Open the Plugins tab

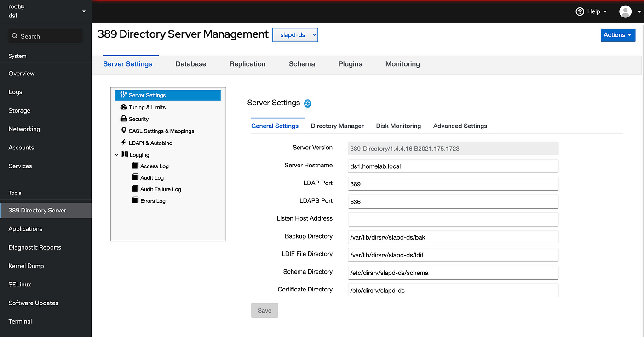click(x=350, y=64)
